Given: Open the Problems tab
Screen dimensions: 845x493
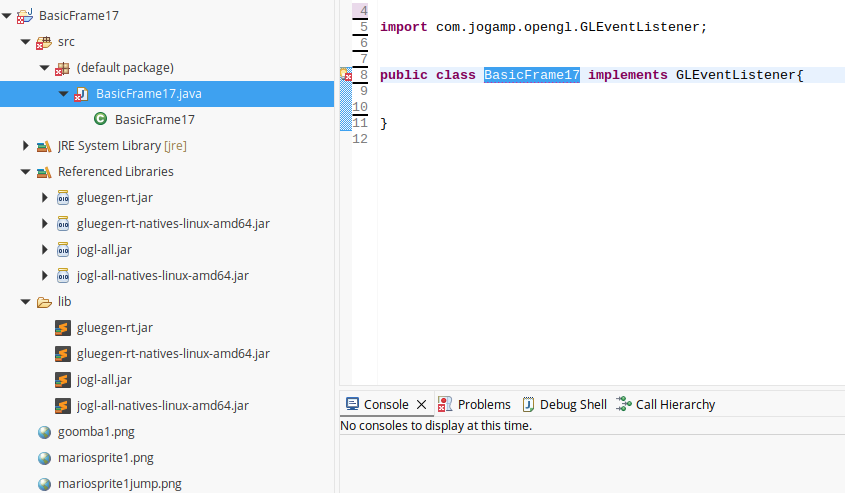Looking at the screenshot, I should [474, 404].
